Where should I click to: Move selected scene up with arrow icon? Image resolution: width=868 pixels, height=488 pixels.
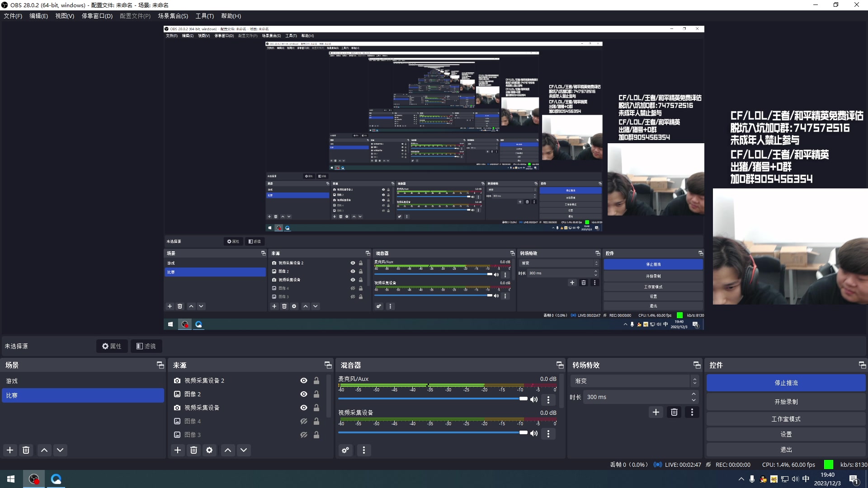44,450
